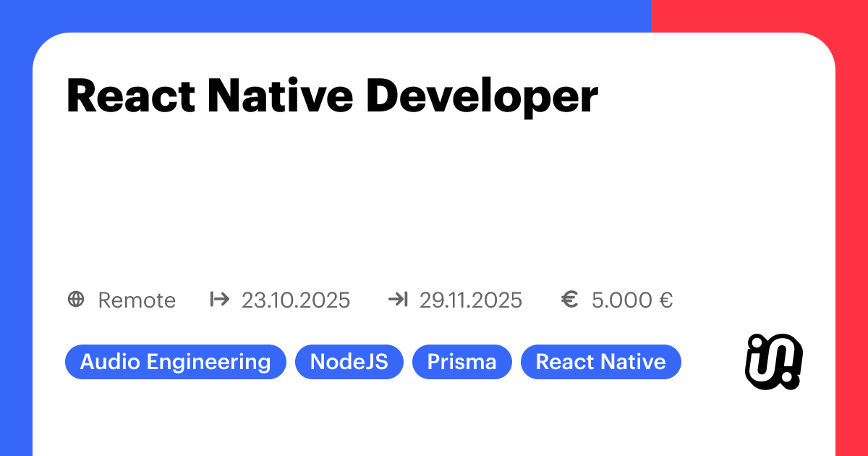Open the React Native Developer job title

click(x=332, y=96)
